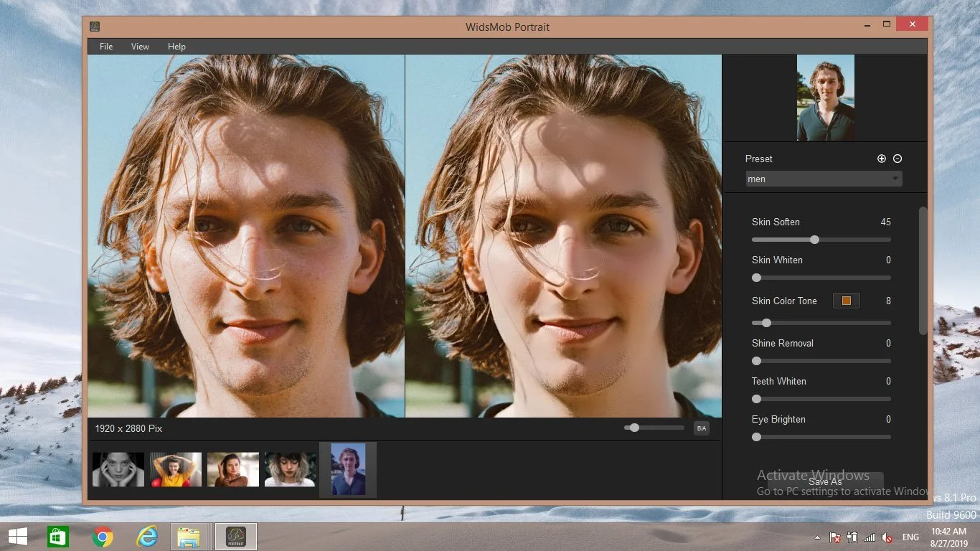Click the volume icon in the system tray
This screenshot has width=980, height=551.
[885, 537]
